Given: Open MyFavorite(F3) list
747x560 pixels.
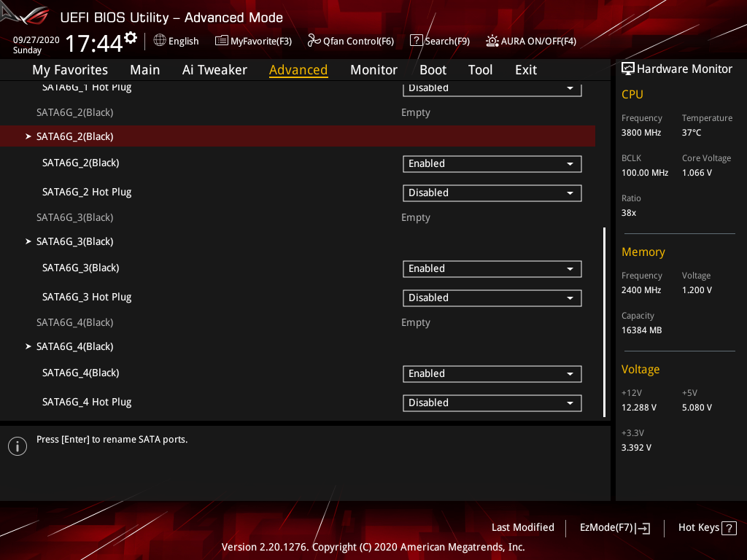Looking at the screenshot, I should (x=253, y=41).
